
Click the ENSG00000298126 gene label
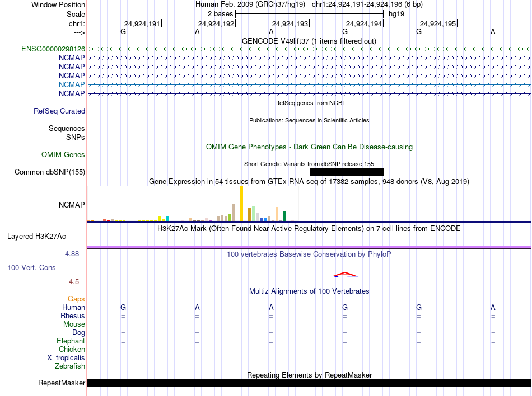coord(53,49)
